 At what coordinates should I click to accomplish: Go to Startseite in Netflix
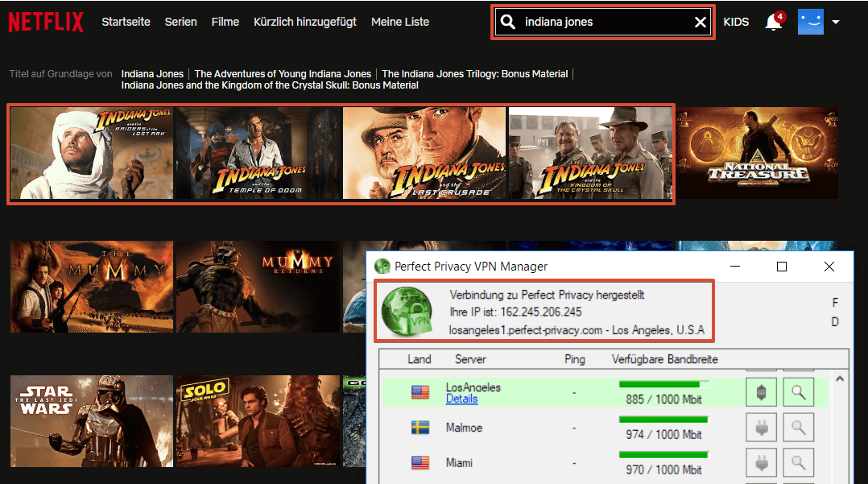click(x=126, y=23)
